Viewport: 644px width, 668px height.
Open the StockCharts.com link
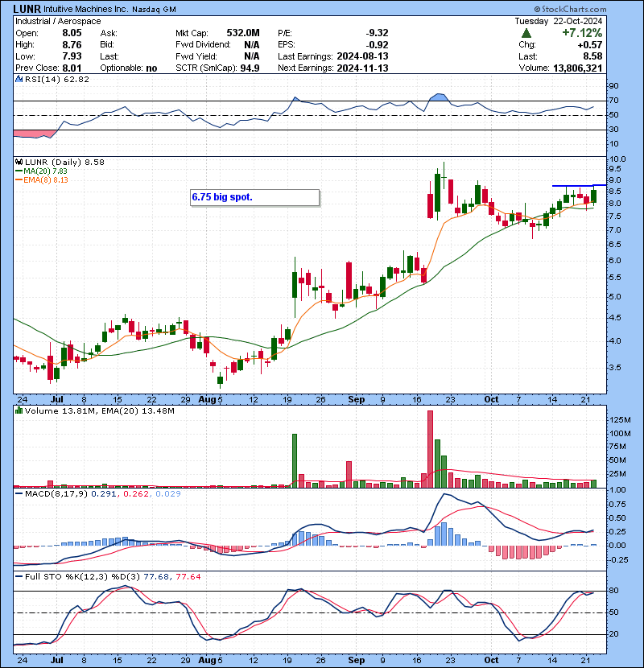point(574,9)
